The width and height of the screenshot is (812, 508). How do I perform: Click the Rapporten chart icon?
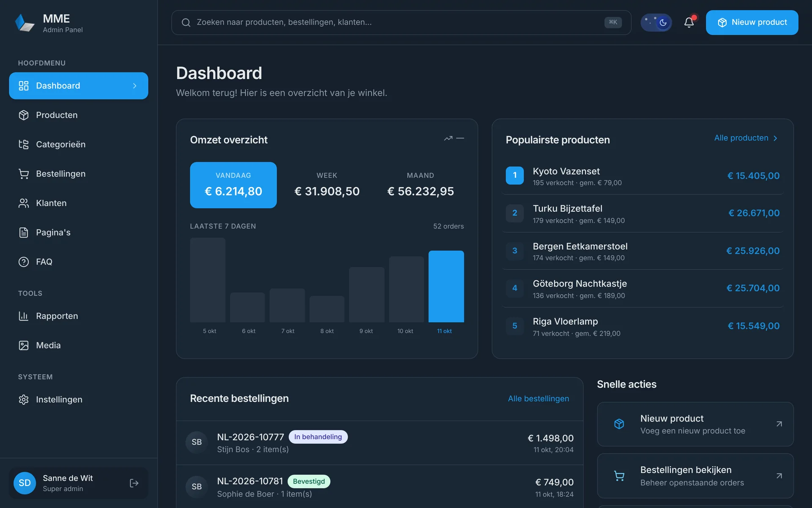click(x=24, y=316)
